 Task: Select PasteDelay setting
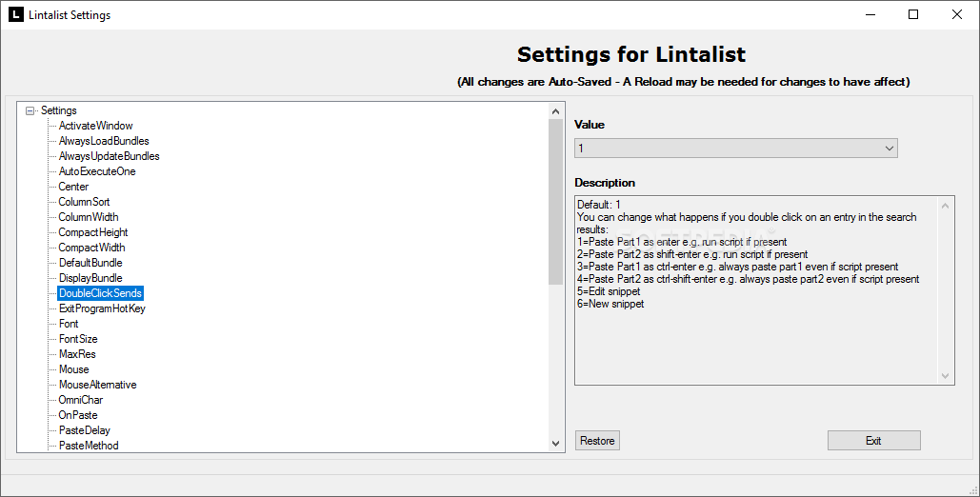point(85,430)
